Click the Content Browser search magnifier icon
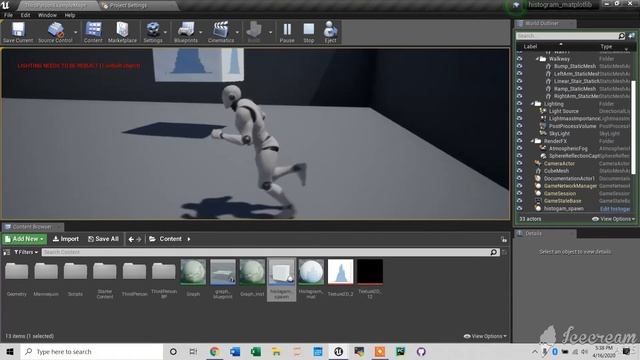The image size is (640, 360). click(493, 252)
